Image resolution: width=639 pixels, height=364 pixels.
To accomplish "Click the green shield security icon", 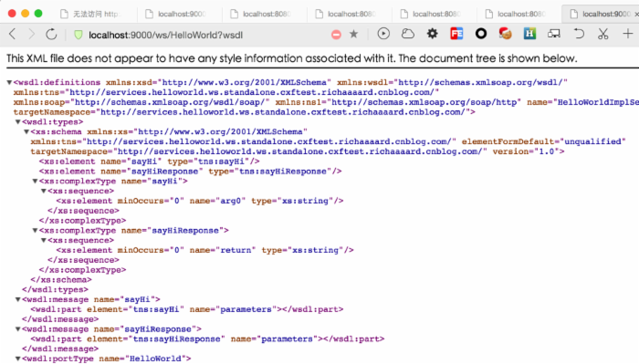I will pyautogui.click(x=78, y=35).
